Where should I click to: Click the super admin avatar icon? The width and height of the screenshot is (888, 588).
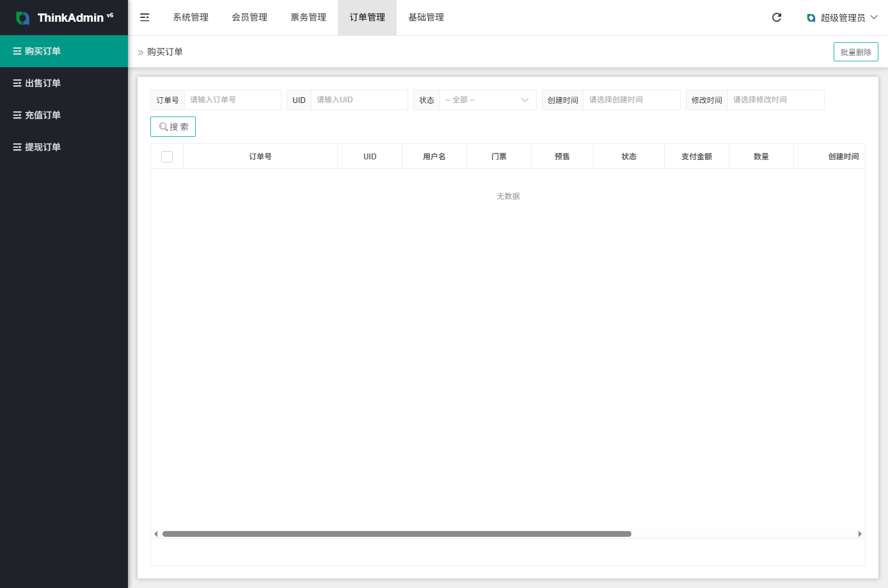click(x=811, y=18)
